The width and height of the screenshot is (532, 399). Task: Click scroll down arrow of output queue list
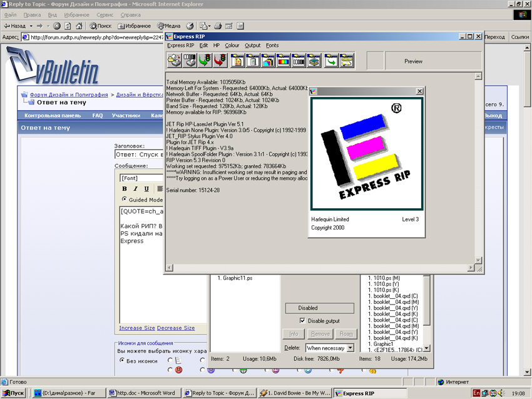(x=427, y=348)
